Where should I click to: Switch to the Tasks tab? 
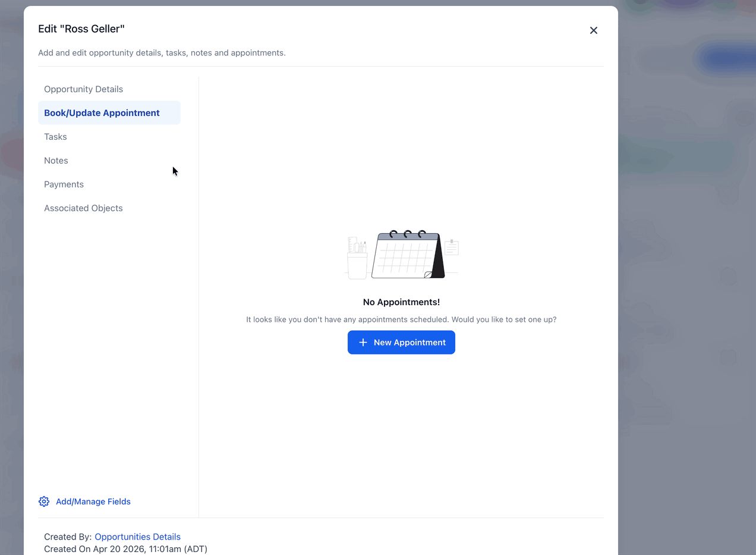(x=109, y=137)
